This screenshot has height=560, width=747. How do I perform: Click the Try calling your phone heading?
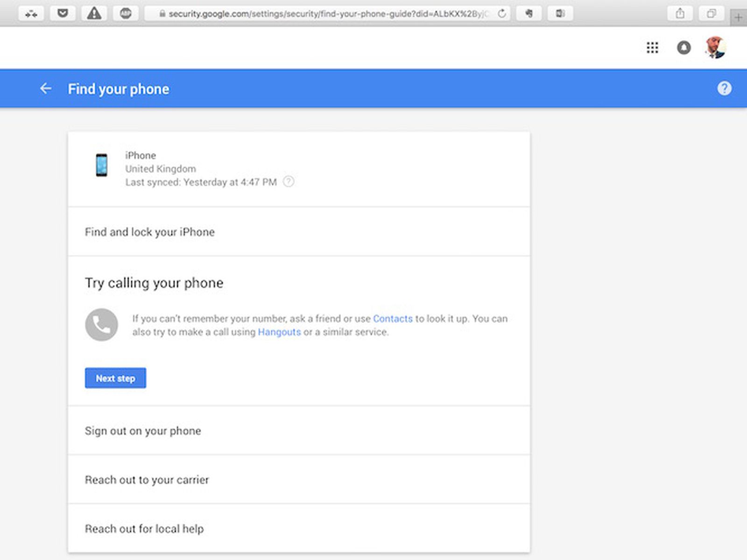pos(154,283)
